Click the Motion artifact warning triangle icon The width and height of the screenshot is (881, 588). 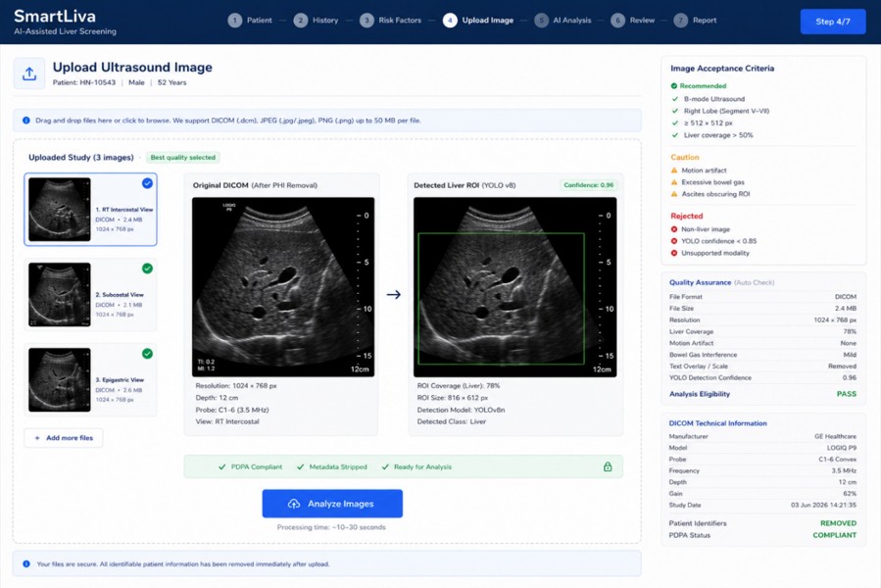(x=674, y=171)
